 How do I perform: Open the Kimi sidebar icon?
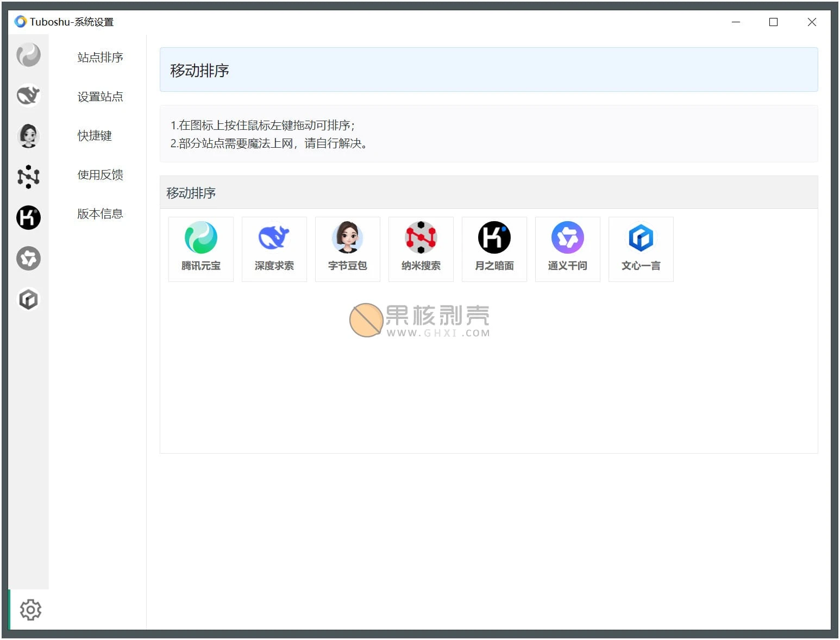[28, 217]
